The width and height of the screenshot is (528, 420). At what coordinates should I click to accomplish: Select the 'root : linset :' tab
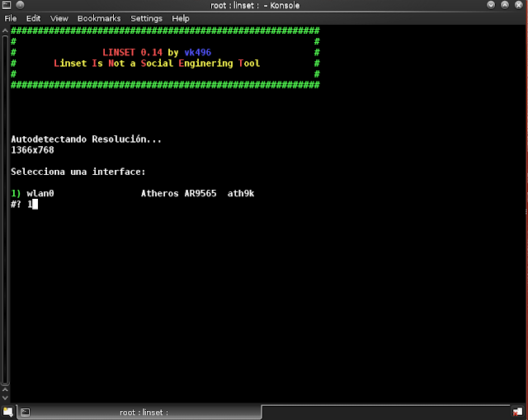144,412
